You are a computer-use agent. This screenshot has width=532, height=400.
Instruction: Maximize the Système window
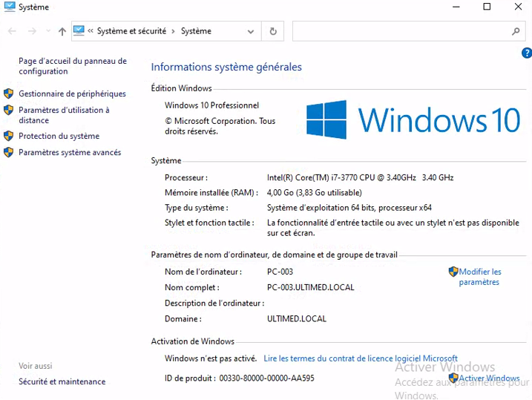point(487,7)
